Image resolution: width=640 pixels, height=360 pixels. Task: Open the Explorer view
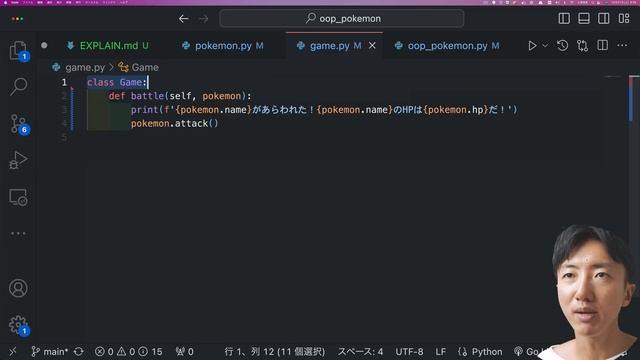(18, 51)
